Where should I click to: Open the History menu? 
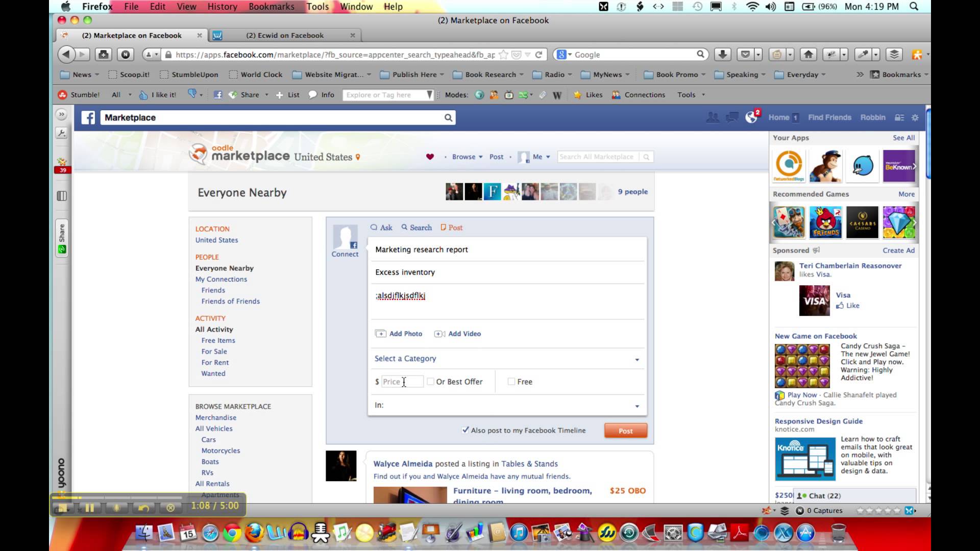[222, 7]
